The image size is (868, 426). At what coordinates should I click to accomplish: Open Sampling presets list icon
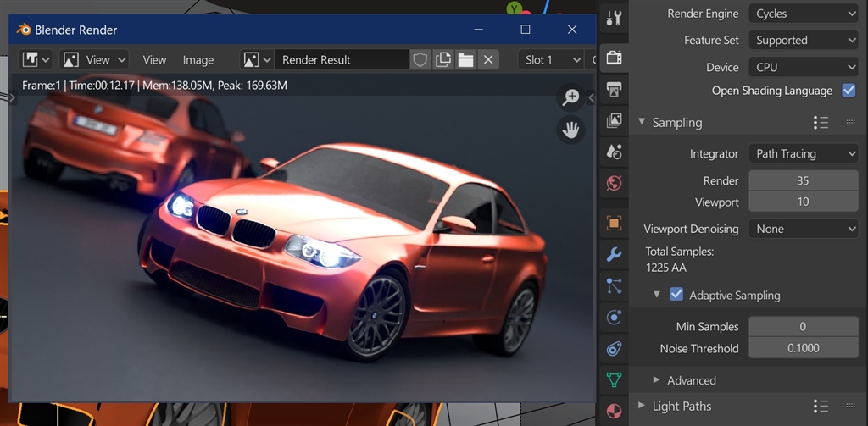(x=821, y=122)
